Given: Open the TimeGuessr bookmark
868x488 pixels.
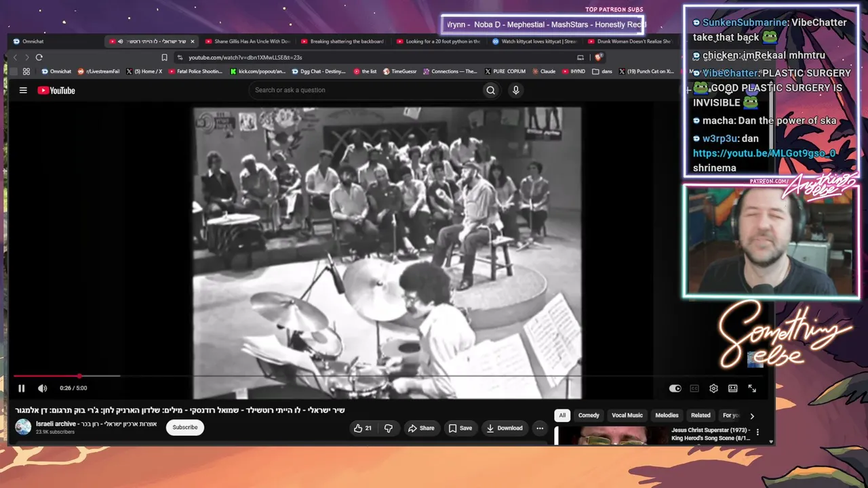Looking at the screenshot, I should tap(400, 71).
